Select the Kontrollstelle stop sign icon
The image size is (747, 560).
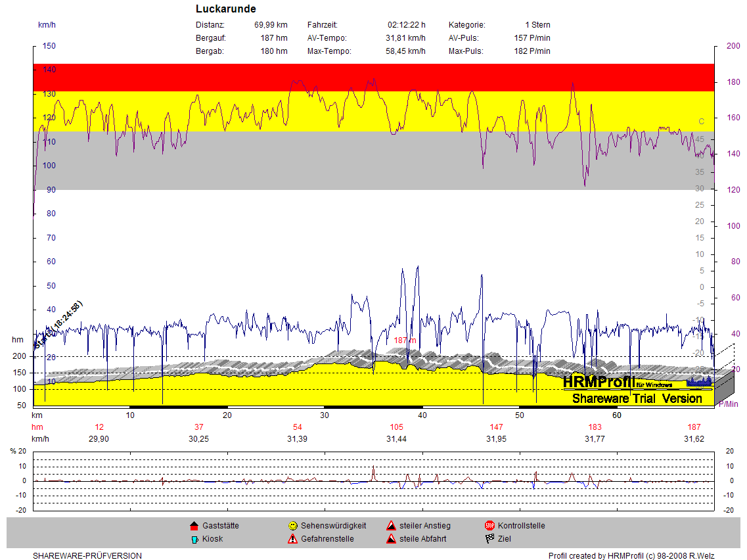tap(489, 526)
